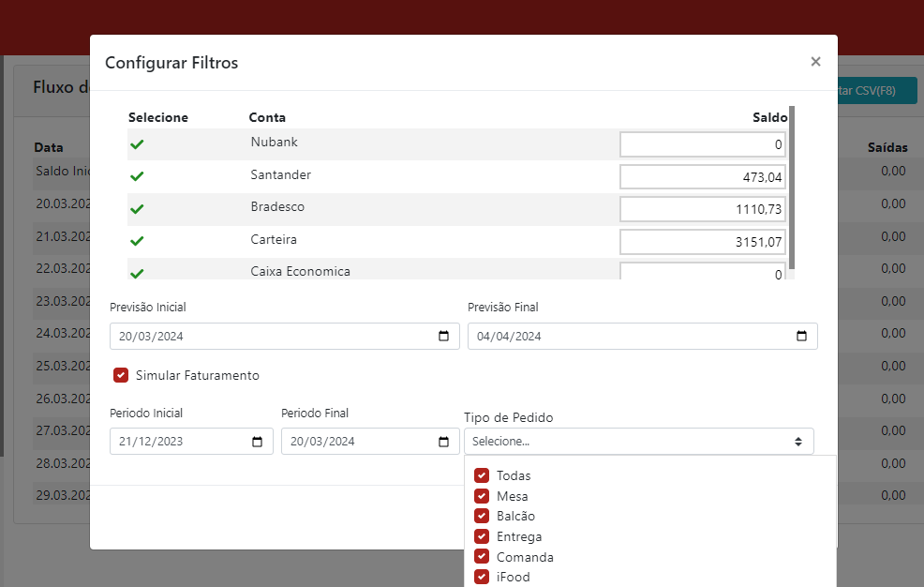
Task: Toggle the Santander account checkmark
Action: pyautogui.click(x=137, y=176)
